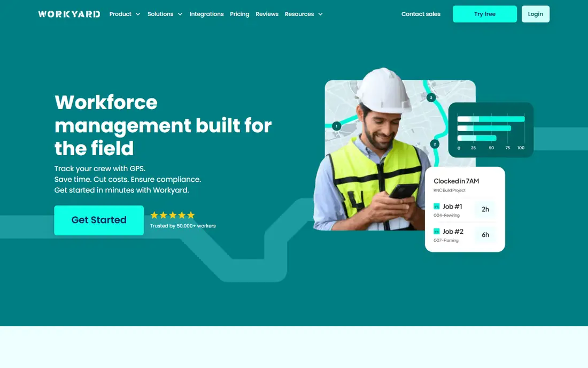The height and width of the screenshot is (368, 588).
Task: Click the 6h duration badge
Action: point(485,235)
